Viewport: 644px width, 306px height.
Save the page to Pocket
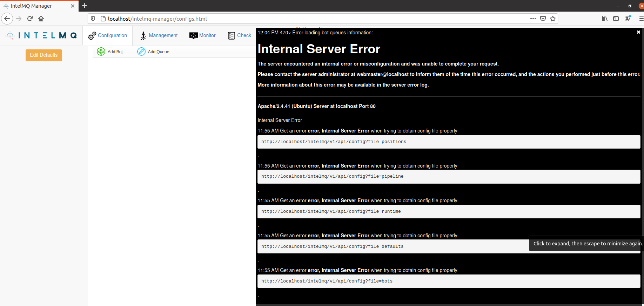tap(543, 19)
